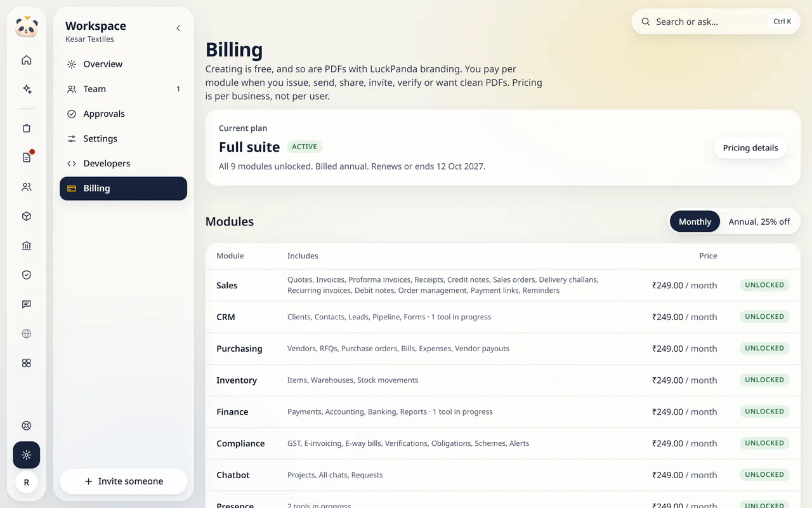This screenshot has width=812, height=508.
Task: Click the Chatbot module name
Action: point(233,475)
